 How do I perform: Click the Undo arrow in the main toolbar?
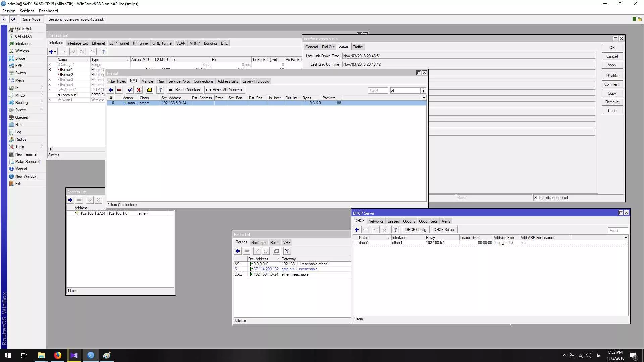click(5, 19)
